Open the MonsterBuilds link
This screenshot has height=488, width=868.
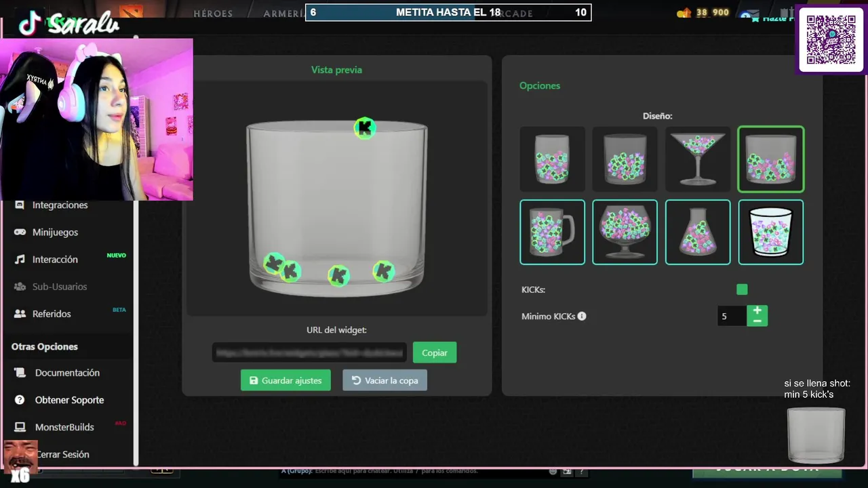pyautogui.click(x=64, y=427)
